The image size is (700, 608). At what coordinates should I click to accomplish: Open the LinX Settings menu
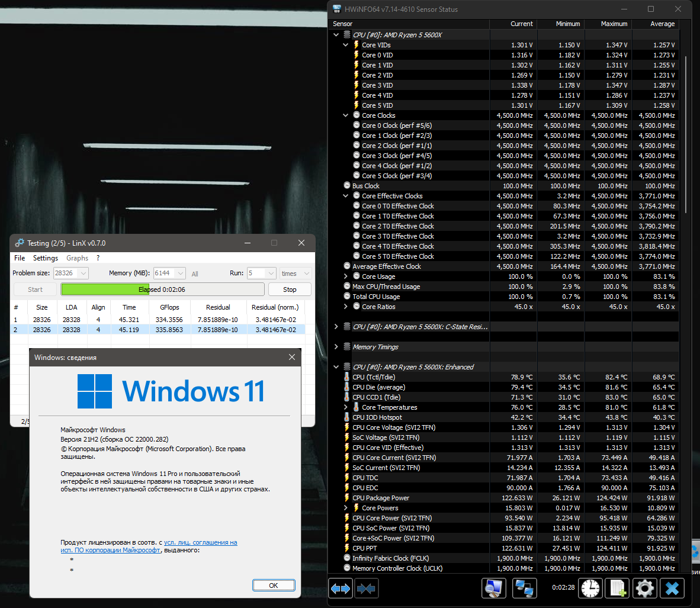coord(46,258)
